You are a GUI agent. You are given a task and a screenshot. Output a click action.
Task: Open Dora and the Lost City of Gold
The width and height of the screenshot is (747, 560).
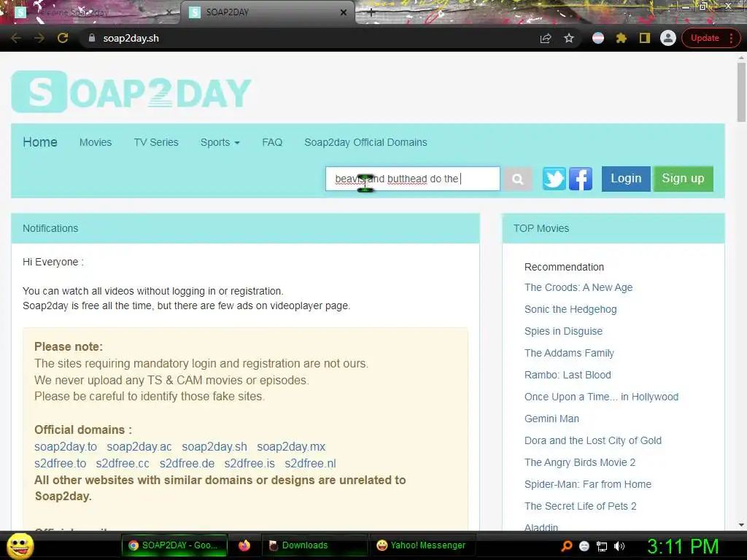592,441
